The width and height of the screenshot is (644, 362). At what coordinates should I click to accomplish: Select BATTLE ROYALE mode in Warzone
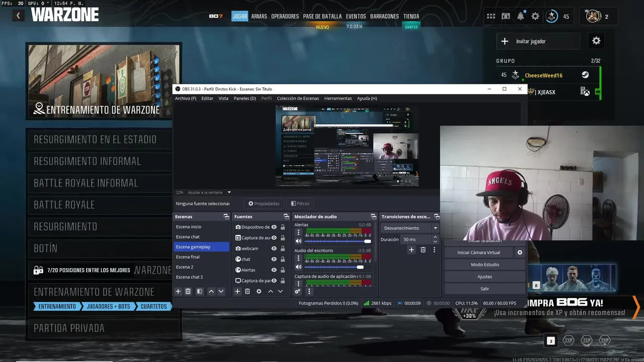click(100, 205)
